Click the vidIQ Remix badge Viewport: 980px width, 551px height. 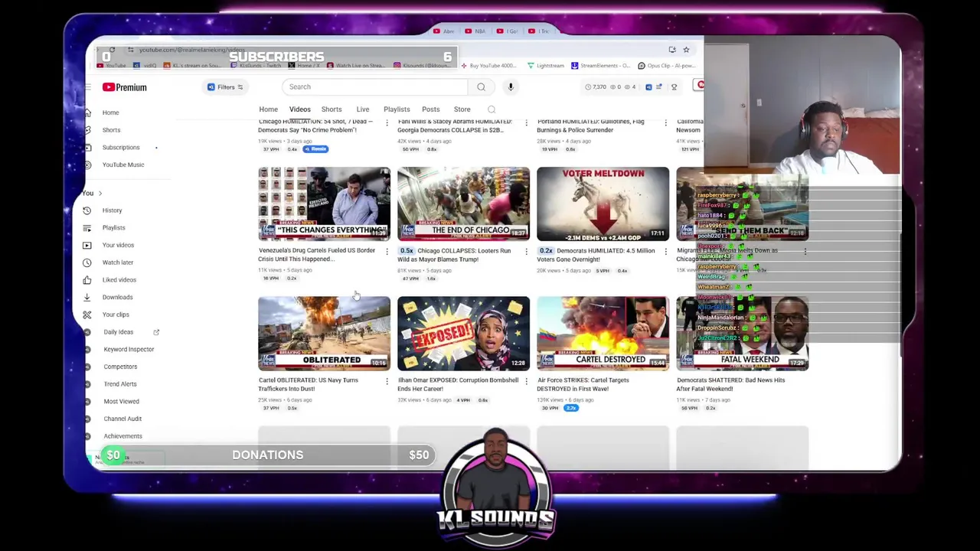coord(315,149)
